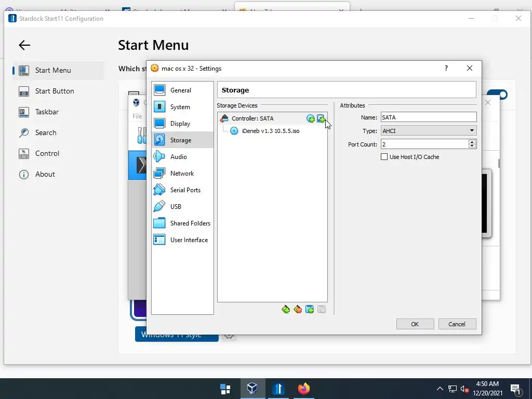Open the controller Type AHCI dropdown
Image resolution: width=532 pixels, height=399 pixels.
(429, 130)
